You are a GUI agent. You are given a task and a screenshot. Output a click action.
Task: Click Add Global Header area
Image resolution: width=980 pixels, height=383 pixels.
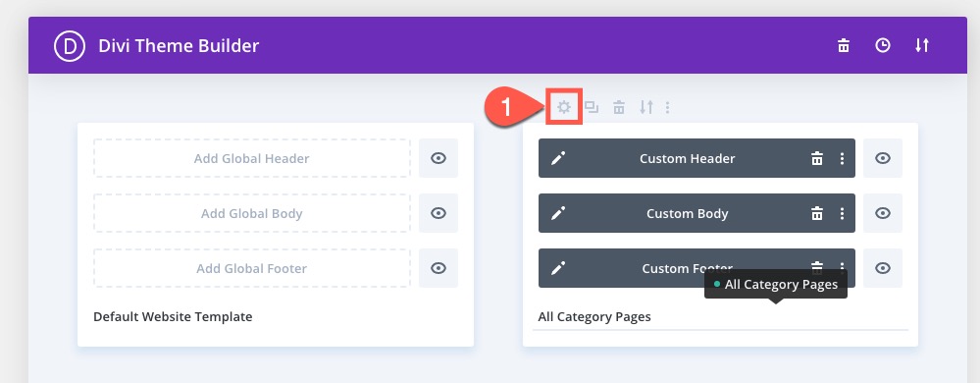(x=252, y=158)
